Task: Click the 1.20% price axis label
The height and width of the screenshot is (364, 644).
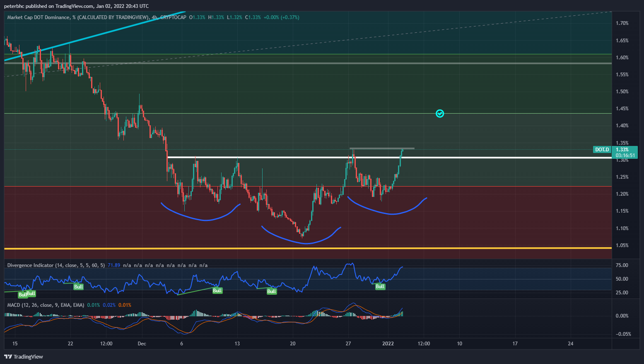Action: (622, 194)
